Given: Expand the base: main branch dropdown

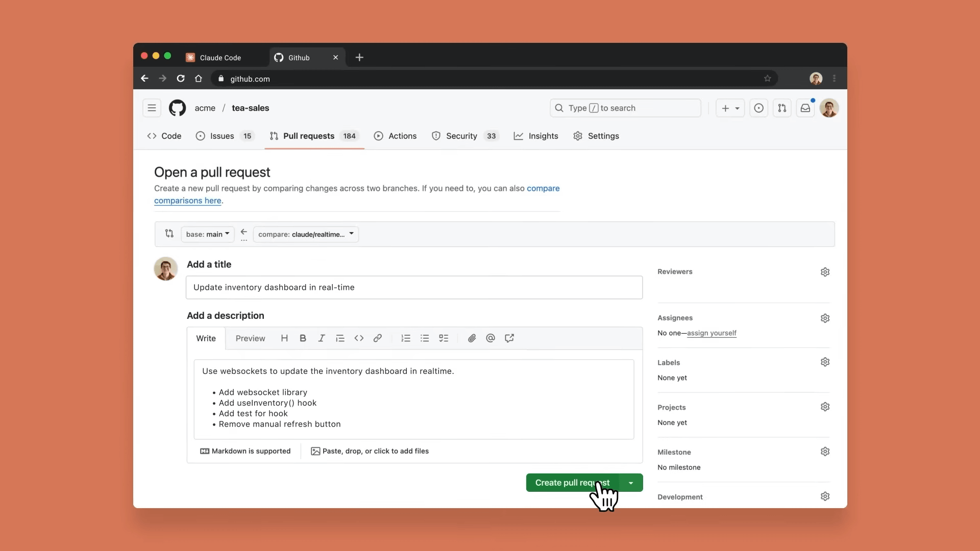Looking at the screenshot, I should pyautogui.click(x=208, y=234).
